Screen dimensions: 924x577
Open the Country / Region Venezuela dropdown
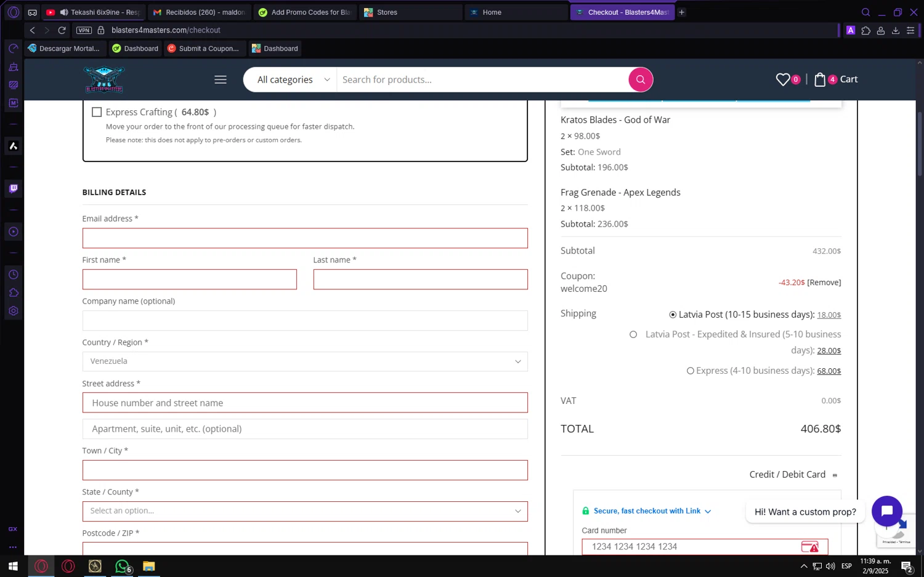pos(305,361)
